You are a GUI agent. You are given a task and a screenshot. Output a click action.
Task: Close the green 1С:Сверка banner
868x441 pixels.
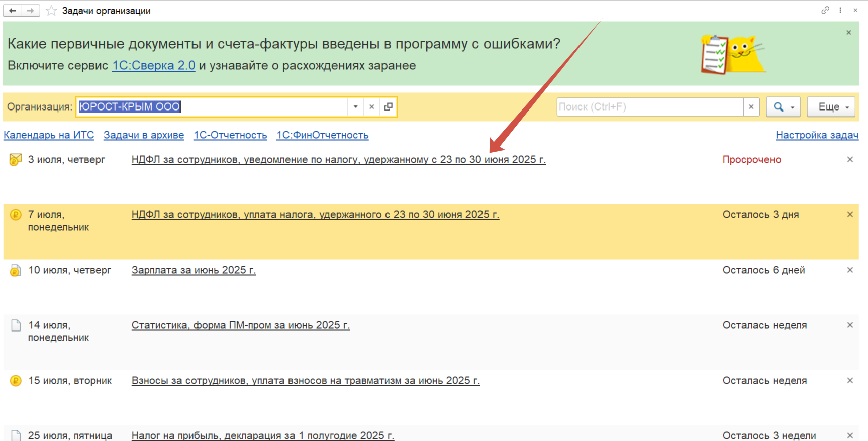[x=849, y=33]
